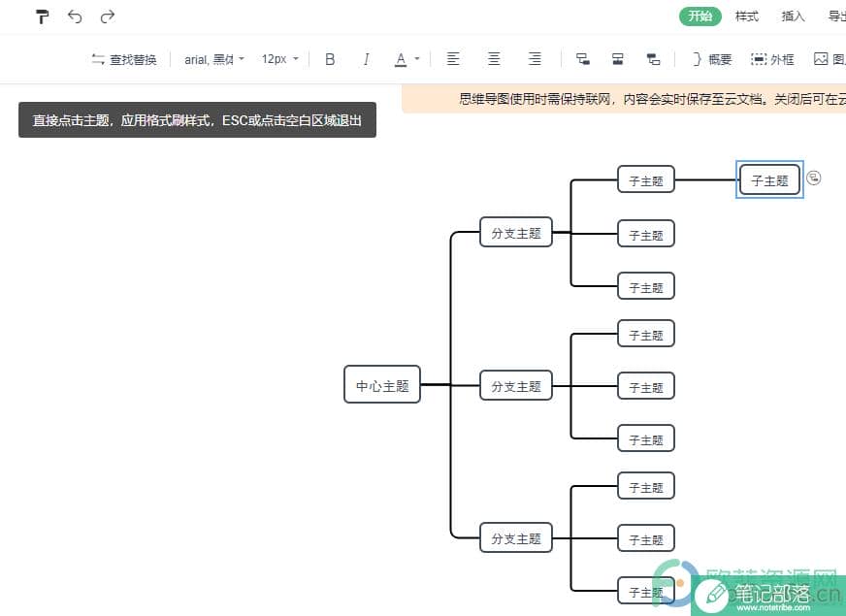846x616 pixels.
Task: Select the second 子主题 of the top branch
Action: tap(646, 234)
